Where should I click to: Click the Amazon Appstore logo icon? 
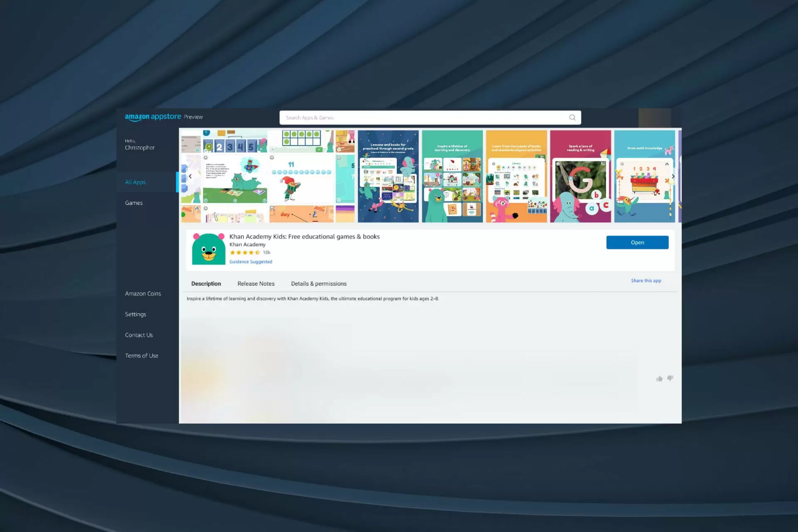point(153,116)
